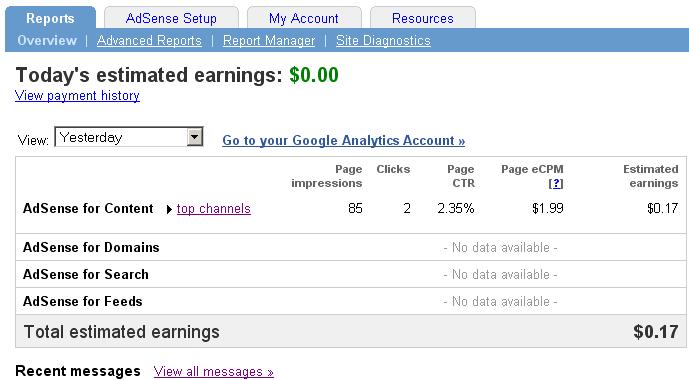Open the Report Manager link
The width and height of the screenshot is (689, 380).
[x=269, y=40]
